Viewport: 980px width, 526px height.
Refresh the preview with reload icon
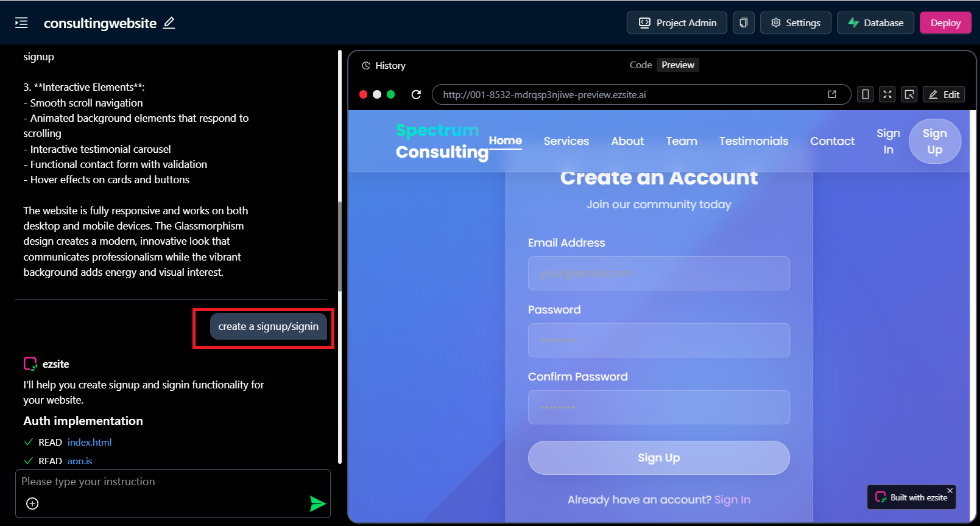[416, 94]
